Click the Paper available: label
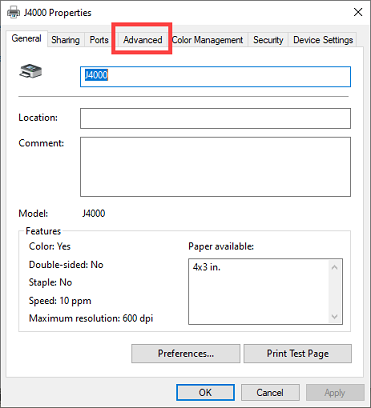This screenshot has width=371, height=408. 221,246
